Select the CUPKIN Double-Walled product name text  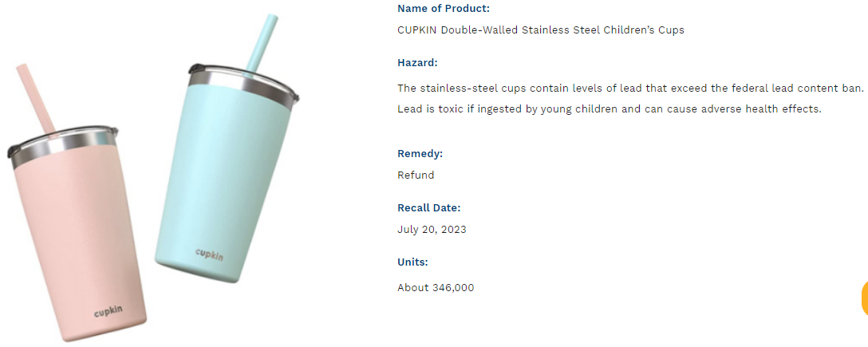tap(540, 30)
